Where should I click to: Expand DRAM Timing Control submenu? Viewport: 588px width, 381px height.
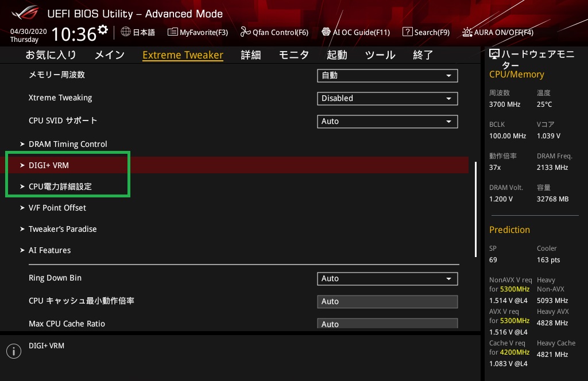[x=68, y=144]
